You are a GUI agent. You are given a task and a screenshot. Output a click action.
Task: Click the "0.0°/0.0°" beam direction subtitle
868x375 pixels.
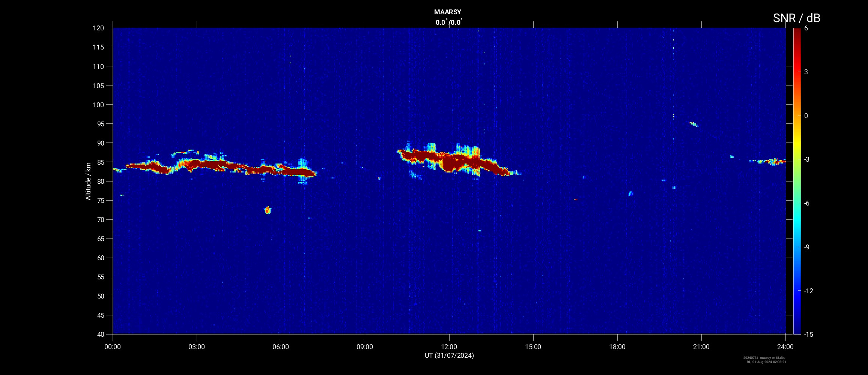click(449, 22)
